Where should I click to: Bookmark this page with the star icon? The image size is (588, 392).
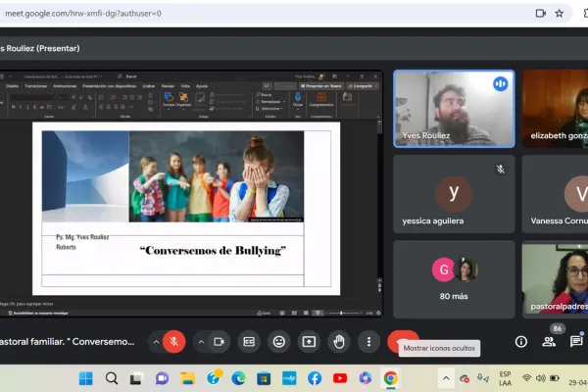click(x=560, y=14)
